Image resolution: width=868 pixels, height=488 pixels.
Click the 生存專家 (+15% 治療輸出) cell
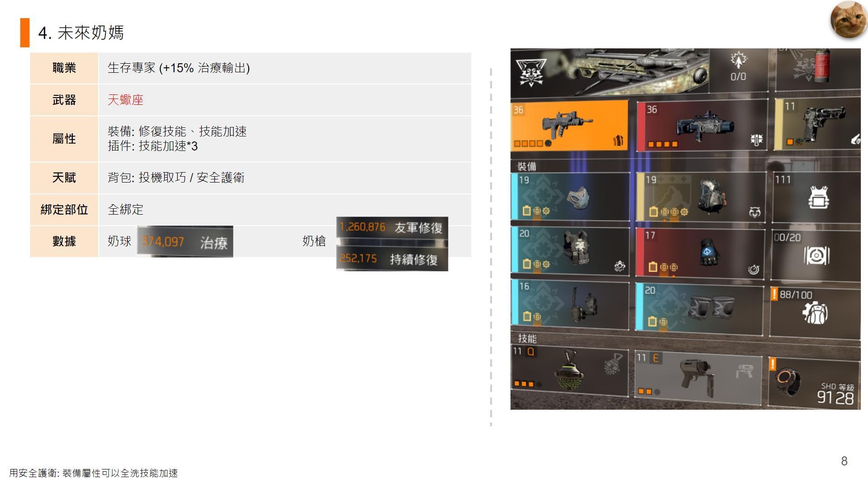point(285,68)
